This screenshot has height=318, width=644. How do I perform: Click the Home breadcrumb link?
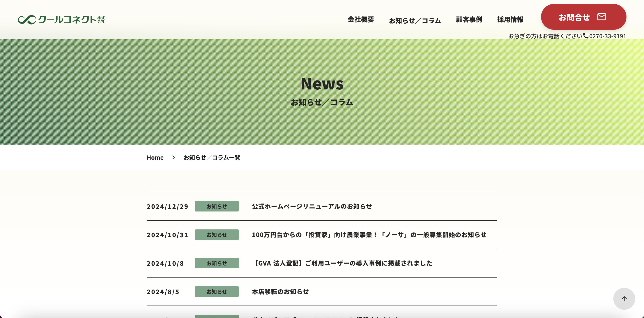click(x=155, y=157)
